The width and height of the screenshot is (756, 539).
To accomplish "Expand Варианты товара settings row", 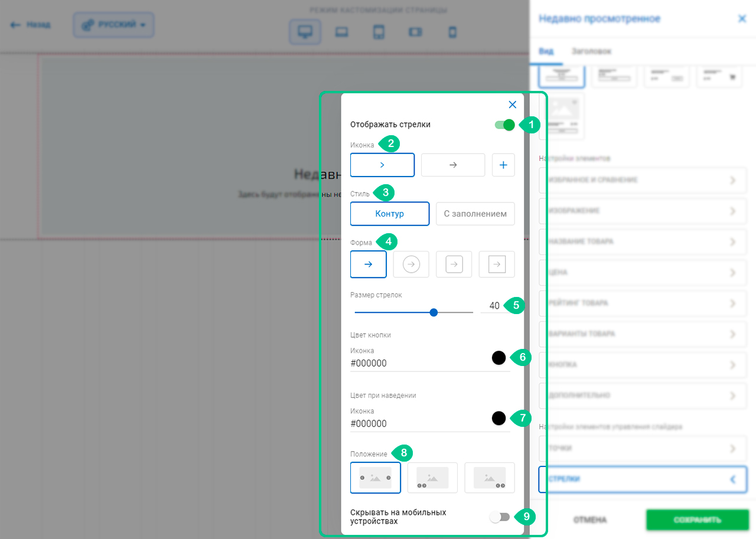I will (x=643, y=334).
